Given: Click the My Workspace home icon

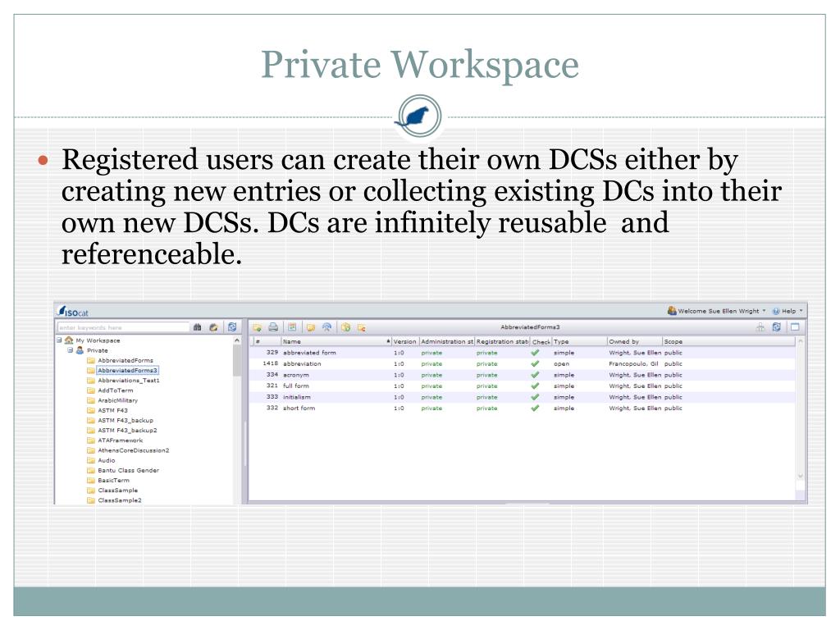Looking at the screenshot, I should pyautogui.click(x=69, y=340).
